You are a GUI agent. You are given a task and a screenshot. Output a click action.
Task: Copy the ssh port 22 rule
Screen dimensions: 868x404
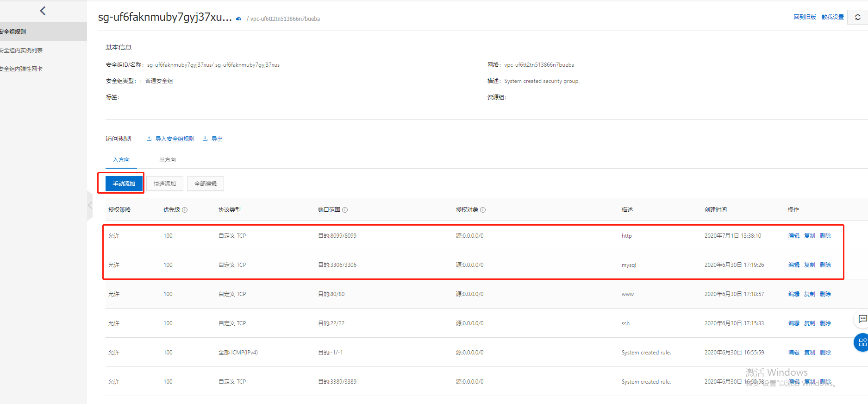[810, 323]
